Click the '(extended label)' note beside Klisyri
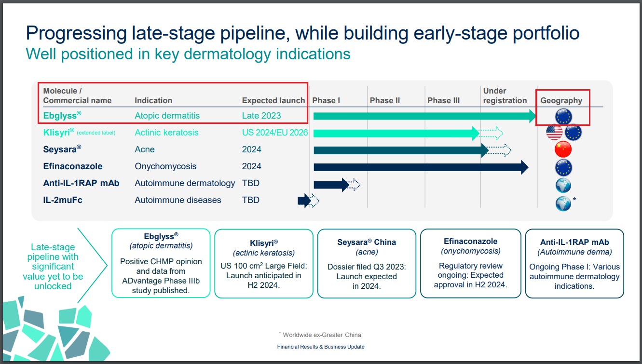Image resolution: width=642 pixels, height=364 pixels. pos(96,133)
